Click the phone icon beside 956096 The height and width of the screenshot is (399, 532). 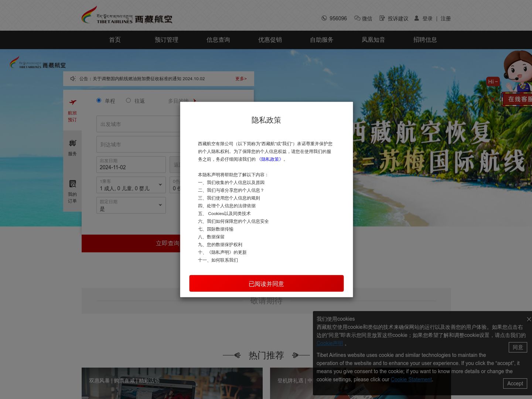coord(324,18)
